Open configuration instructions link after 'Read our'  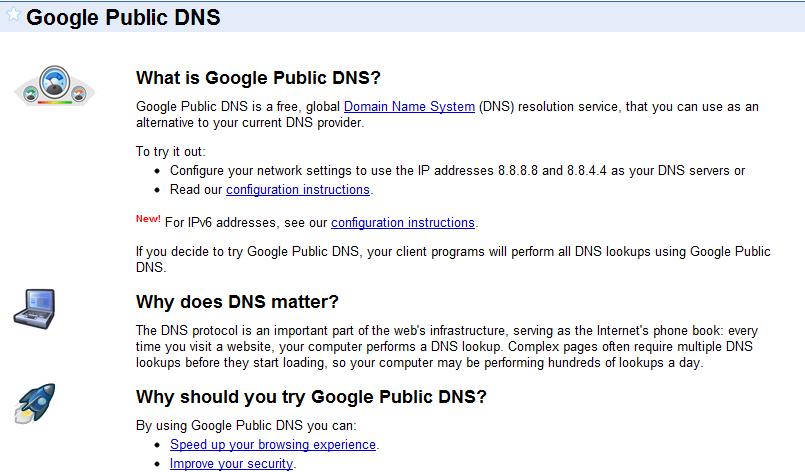click(298, 189)
